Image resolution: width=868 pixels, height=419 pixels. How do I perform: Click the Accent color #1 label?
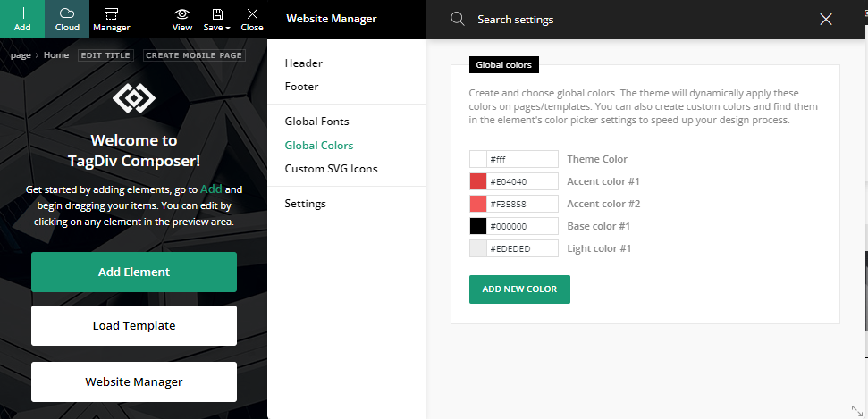(603, 181)
